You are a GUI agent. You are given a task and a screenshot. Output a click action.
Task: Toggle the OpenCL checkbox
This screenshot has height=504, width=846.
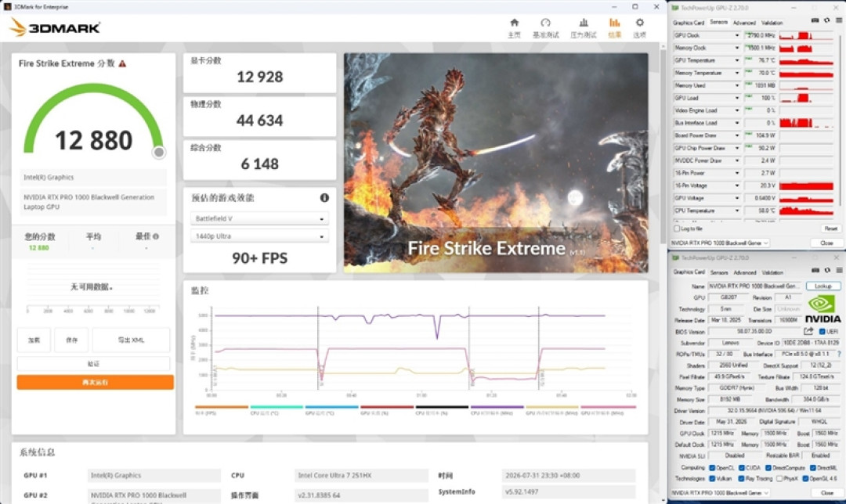(x=712, y=468)
